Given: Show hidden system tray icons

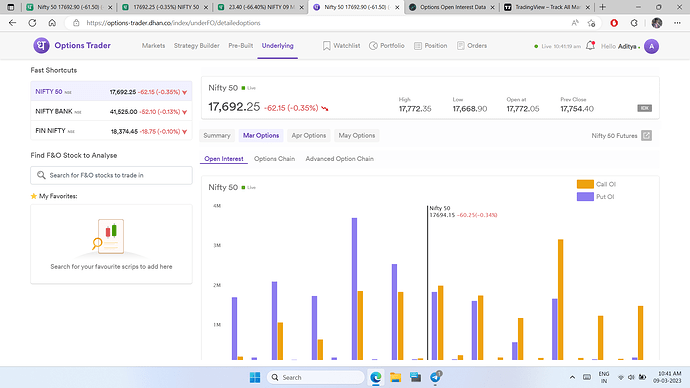Looking at the screenshot, I should [x=572, y=377].
